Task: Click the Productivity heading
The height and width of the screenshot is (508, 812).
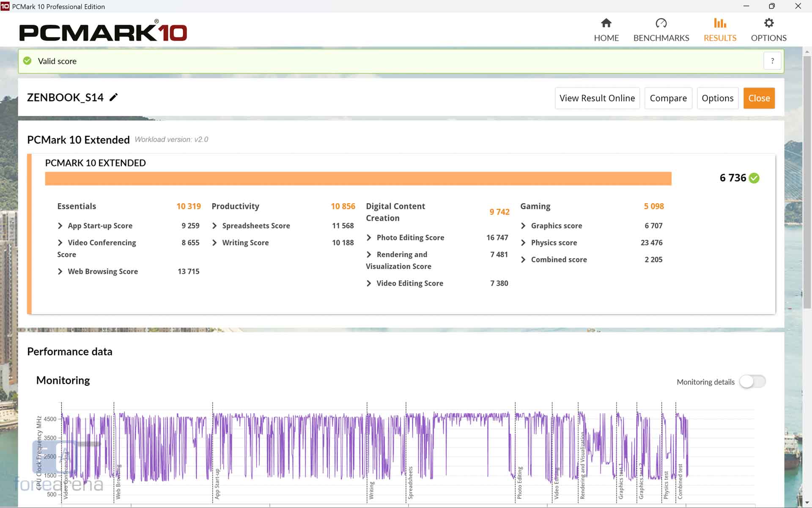Action: 235,206
